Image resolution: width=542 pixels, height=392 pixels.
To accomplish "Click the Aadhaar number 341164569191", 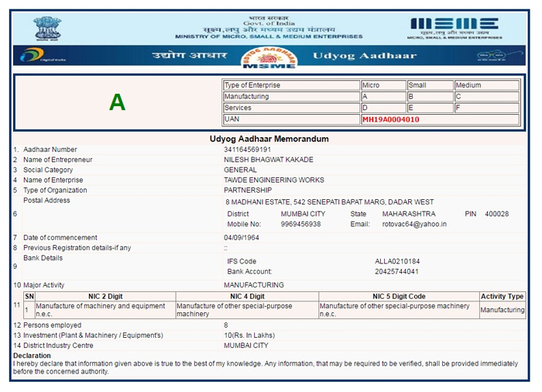I will (248, 150).
